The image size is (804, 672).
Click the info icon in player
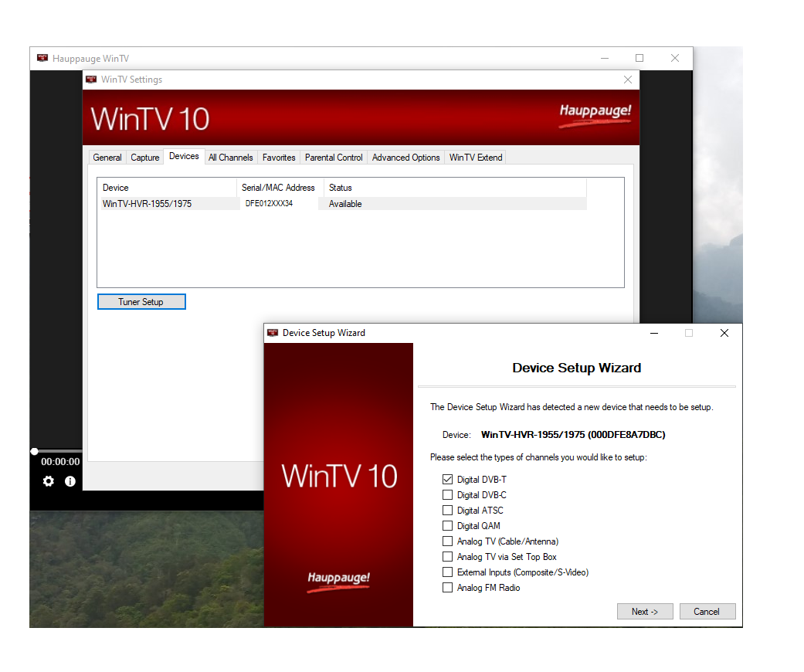click(x=70, y=481)
